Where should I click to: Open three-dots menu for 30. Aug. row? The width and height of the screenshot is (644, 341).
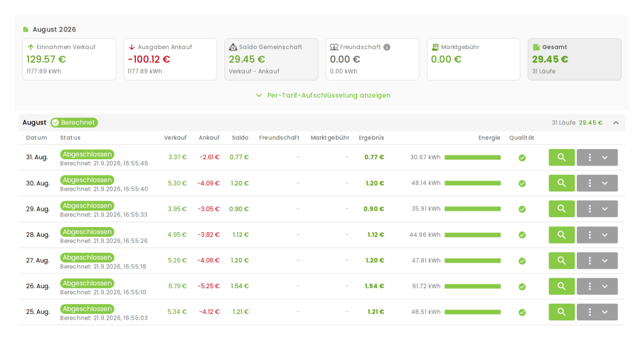[590, 183]
